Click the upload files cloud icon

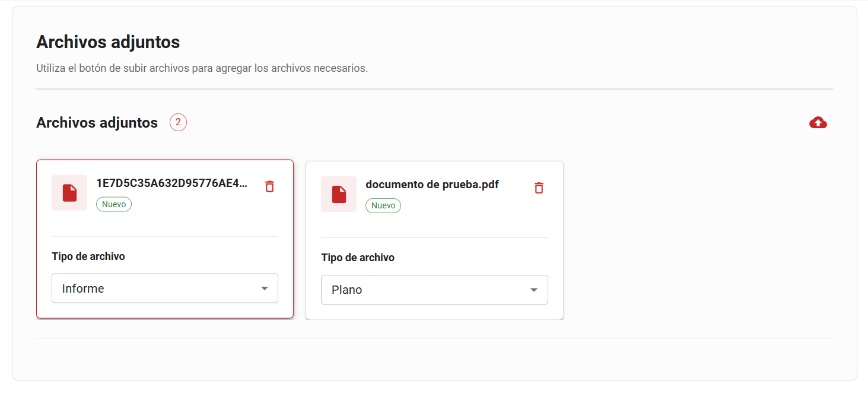(x=818, y=123)
